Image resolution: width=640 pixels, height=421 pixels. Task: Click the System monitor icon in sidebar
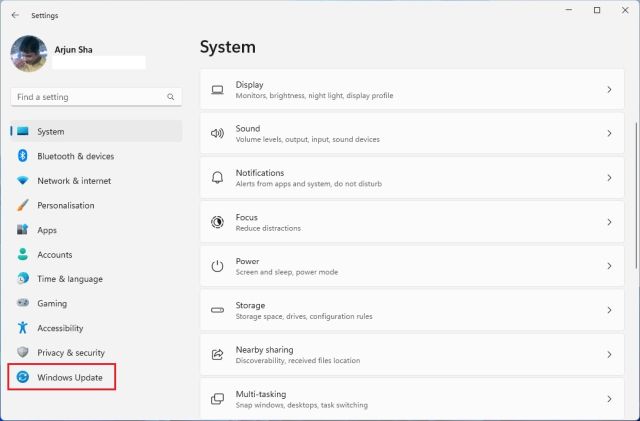[x=23, y=131]
